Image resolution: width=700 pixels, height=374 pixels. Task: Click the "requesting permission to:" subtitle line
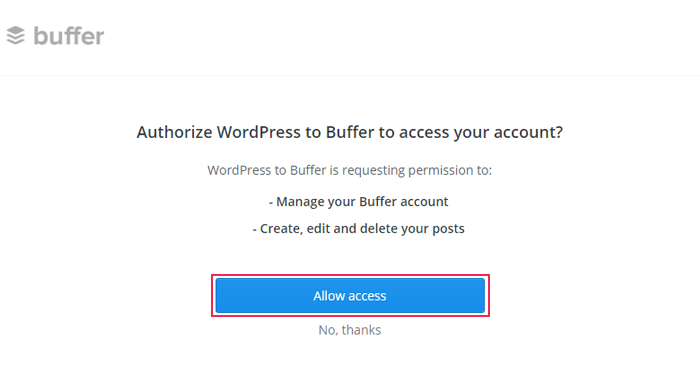tap(350, 170)
